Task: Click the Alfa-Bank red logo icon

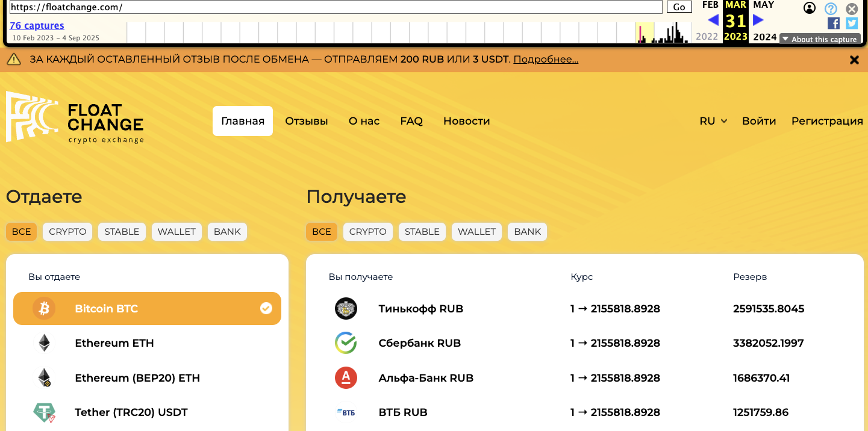Action: 346,378
